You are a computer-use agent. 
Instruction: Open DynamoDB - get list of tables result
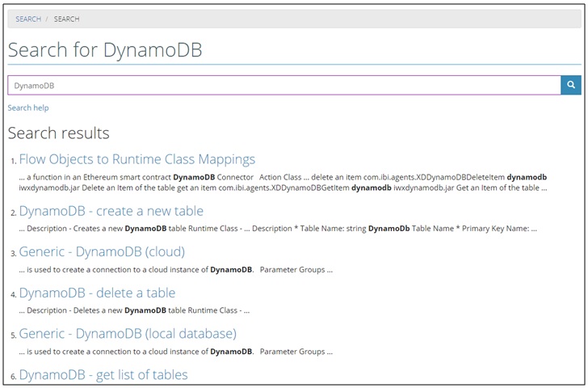tap(103, 374)
